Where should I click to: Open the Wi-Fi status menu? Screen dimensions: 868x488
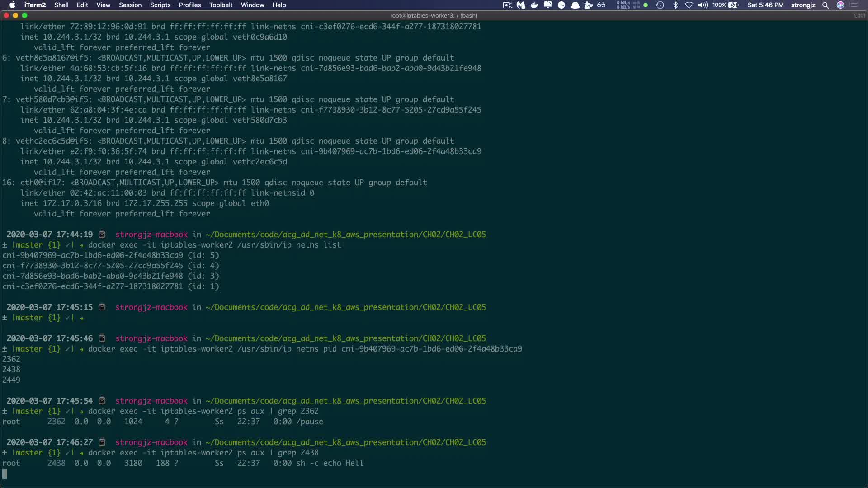(689, 5)
